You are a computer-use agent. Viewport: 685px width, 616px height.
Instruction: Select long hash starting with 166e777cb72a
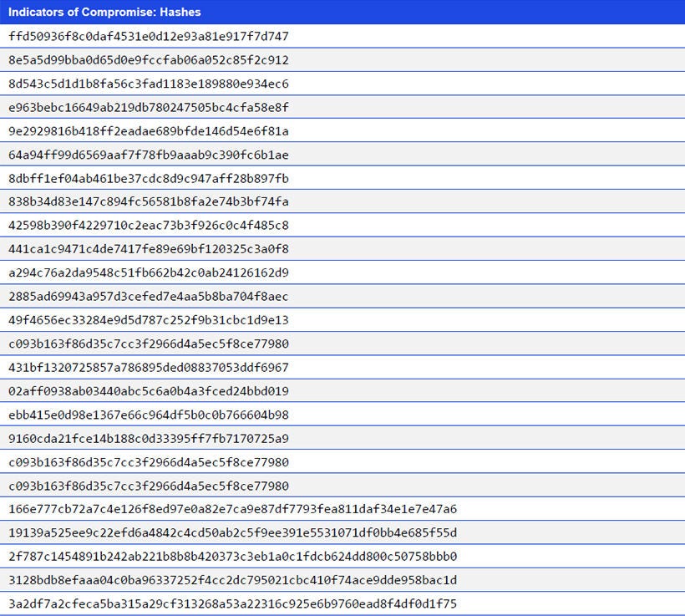click(x=233, y=509)
